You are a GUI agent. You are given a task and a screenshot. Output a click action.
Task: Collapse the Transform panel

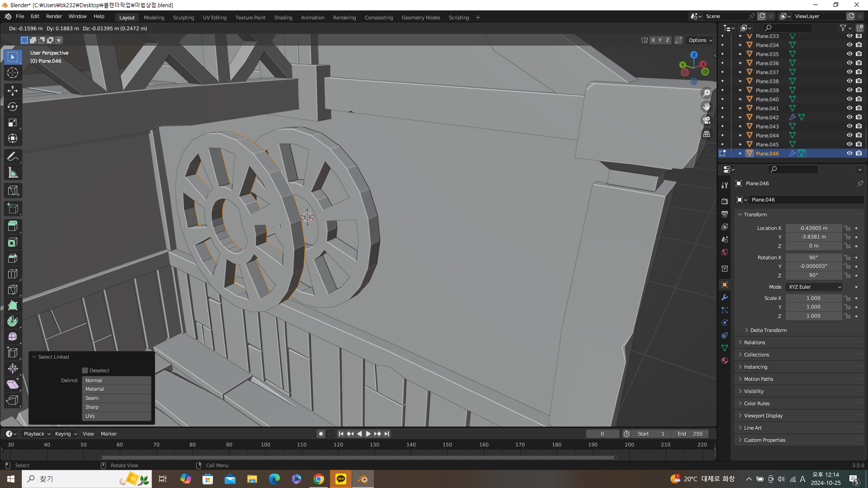755,215
